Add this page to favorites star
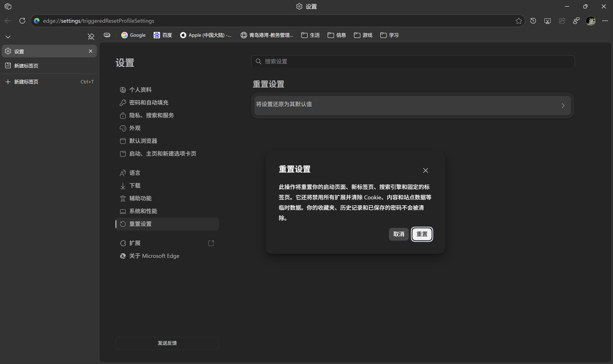The image size is (613, 364). (x=519, y=21)
